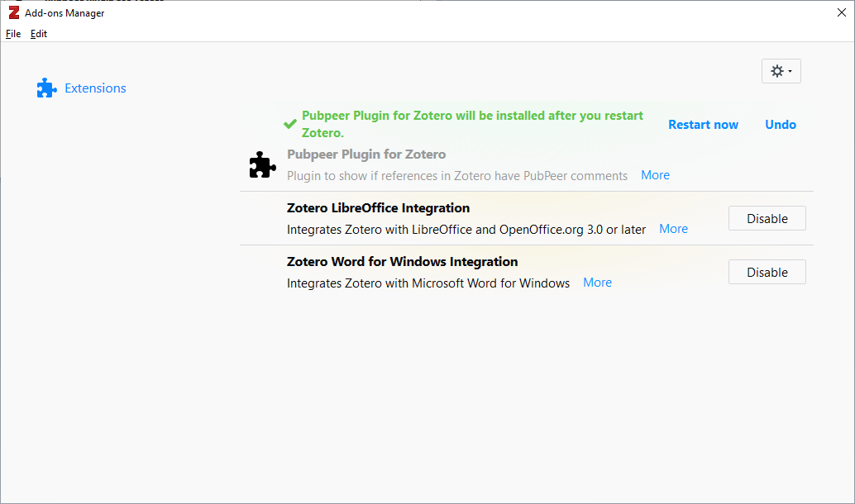
Task: Select Zotero Word for Windows Integration title
Action: [x=402, y=262]
